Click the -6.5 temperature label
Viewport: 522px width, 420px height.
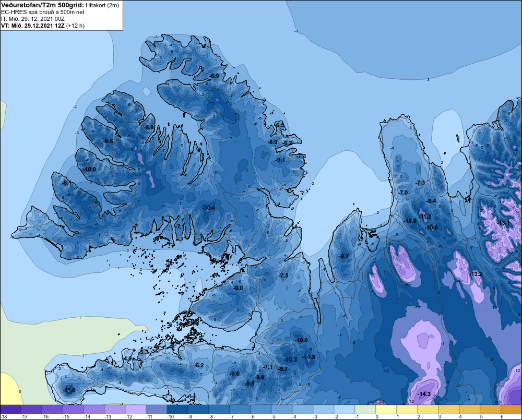(280, 125)
